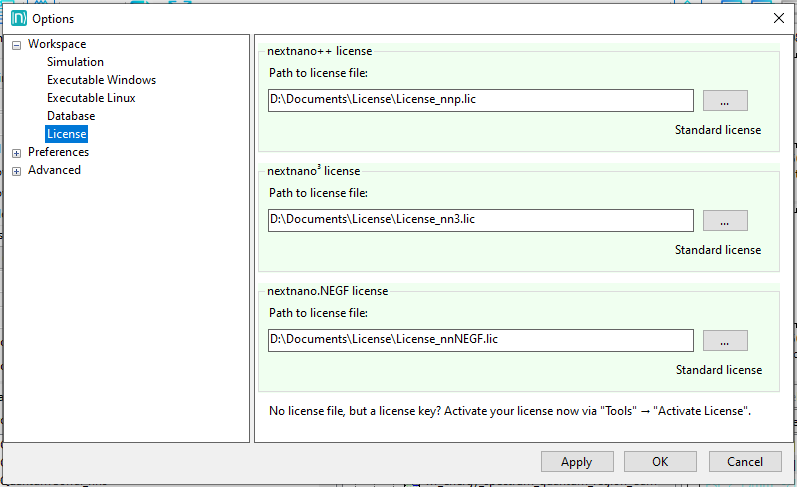Open the Executable Windows settings
Screen dimensions: 797x487
pos(101,80)
